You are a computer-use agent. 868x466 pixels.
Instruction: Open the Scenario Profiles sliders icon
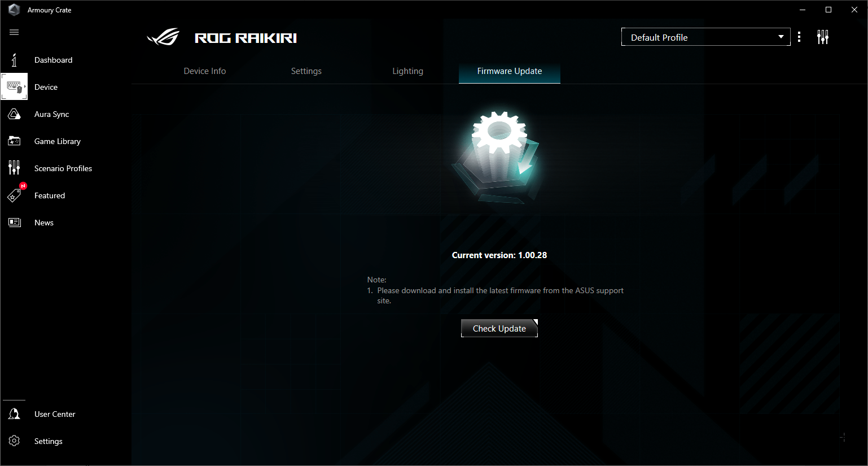[14, 168]
